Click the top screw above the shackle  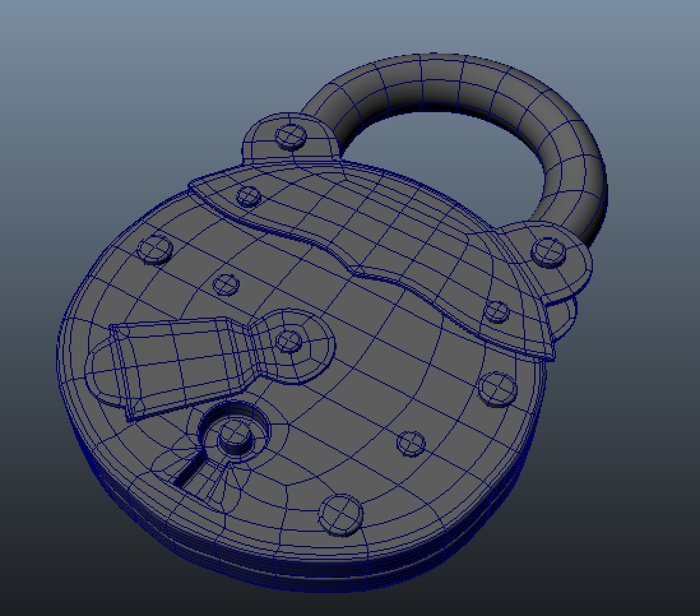tap(290, 135)
